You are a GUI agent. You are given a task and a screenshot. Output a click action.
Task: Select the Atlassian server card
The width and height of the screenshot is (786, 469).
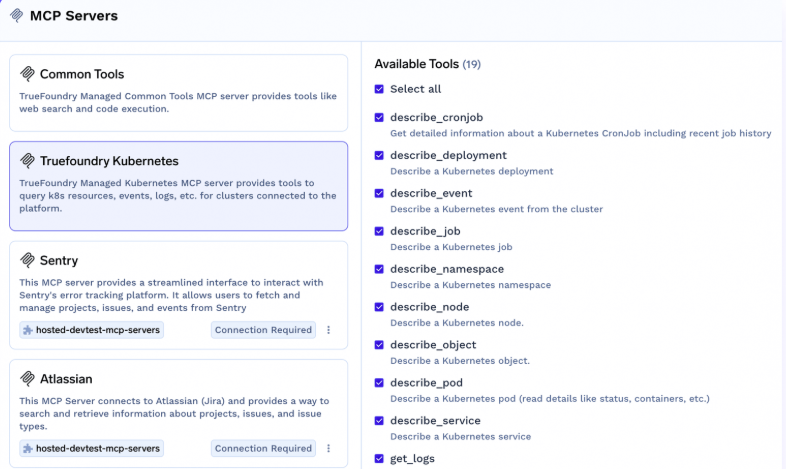[x=178, y=413]
